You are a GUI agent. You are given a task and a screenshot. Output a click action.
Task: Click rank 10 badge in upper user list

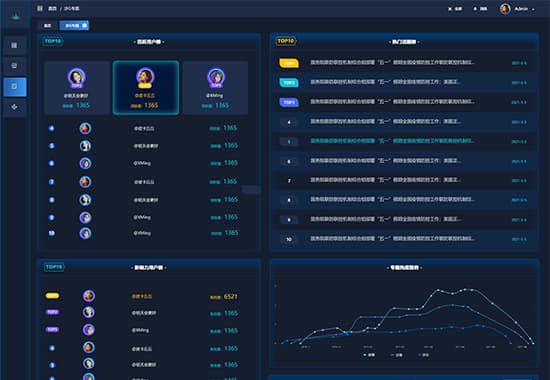tap(52, 233)
